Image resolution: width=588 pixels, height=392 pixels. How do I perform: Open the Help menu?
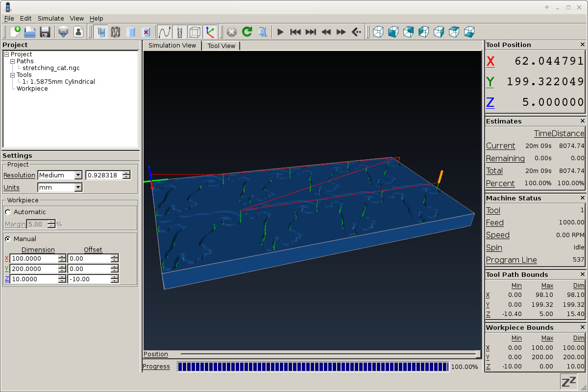tap(97, 18)
